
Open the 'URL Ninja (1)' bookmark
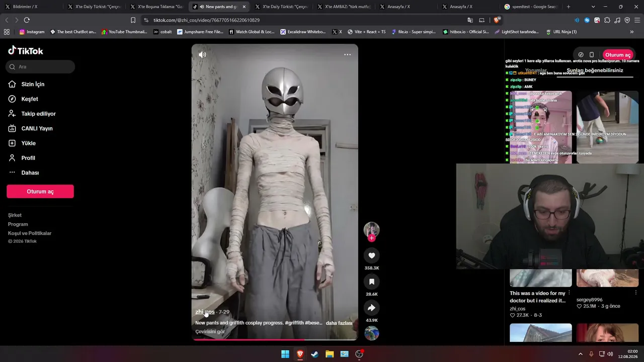click(x=561, y=32)
